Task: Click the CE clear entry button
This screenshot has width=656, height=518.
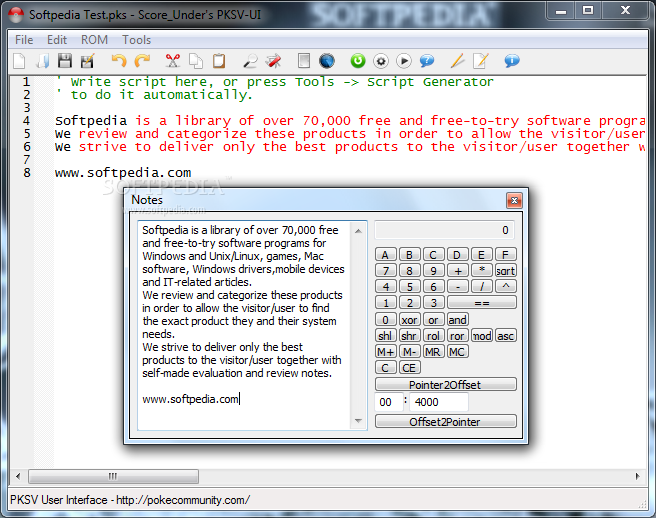Action: pos(409,367)
